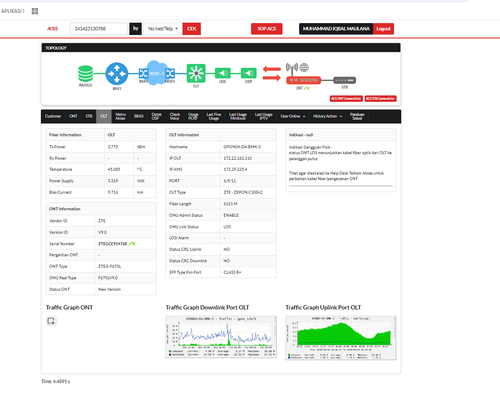Open the Traffic Graph Downlink Port OLT image
500x393 pixels.
pos(221,337)
